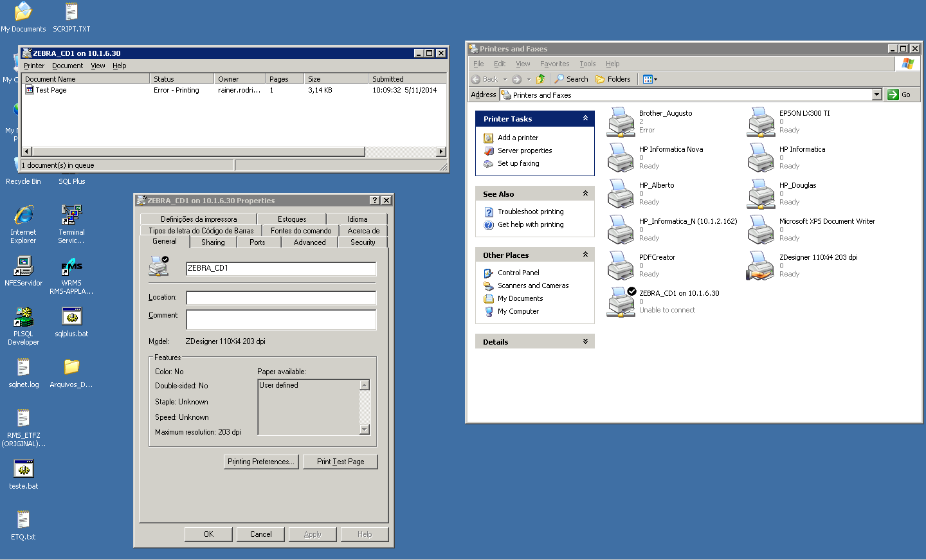Image resolution: width=926 pixels, height=560 pixels.
Task: Click Print Test Page button
Action: (340, 462)
